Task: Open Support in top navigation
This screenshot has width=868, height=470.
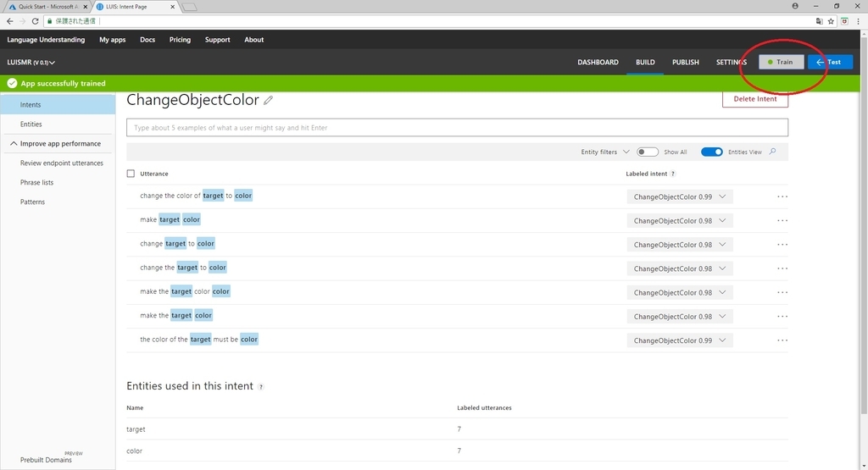Action: 218,40
